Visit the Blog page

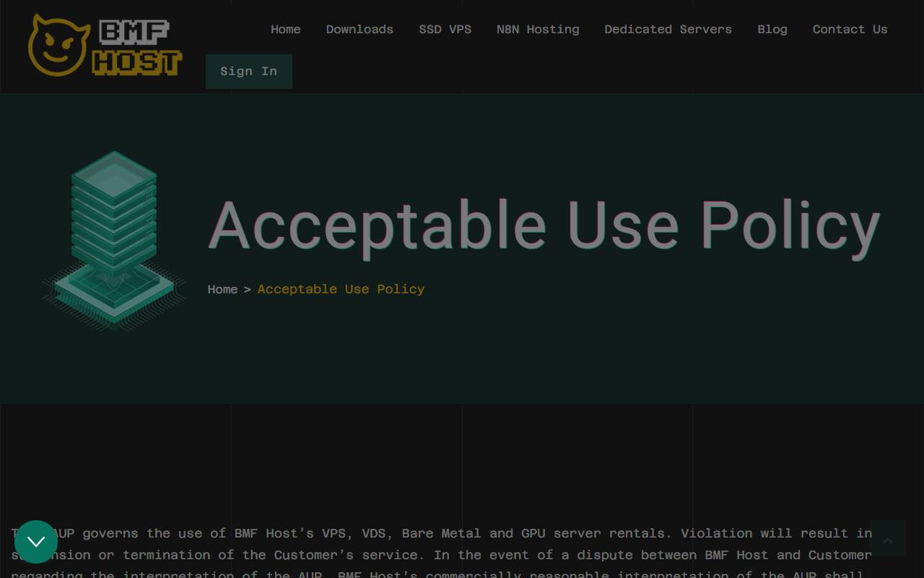(x=772, y=30)
